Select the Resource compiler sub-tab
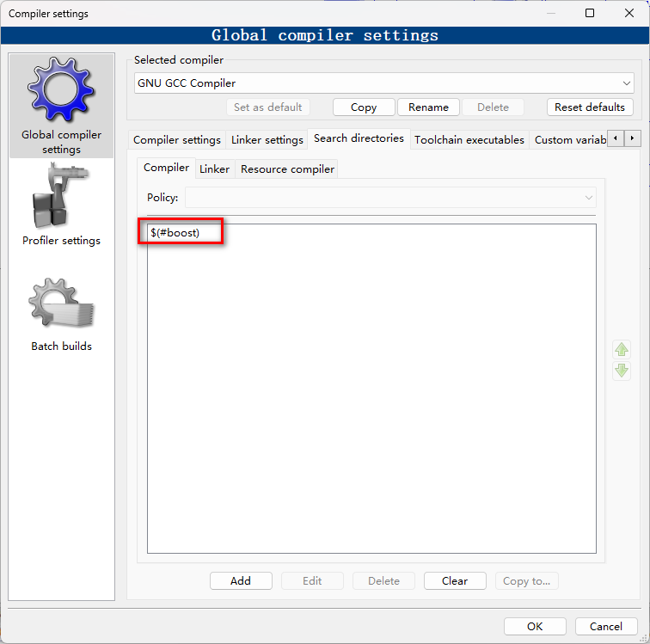Image resolution: width=650 pixels, height=644 pixels. pyautogui.click(x=287, y=169)
